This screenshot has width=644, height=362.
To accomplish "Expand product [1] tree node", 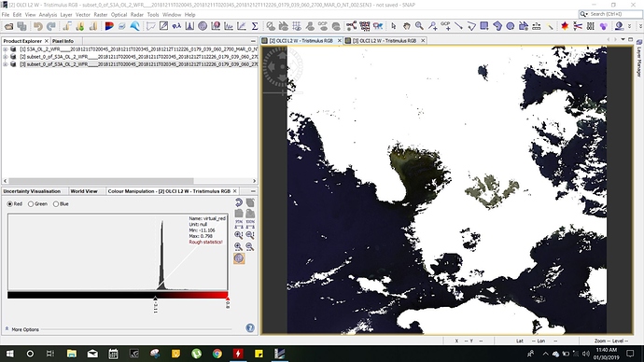I will click(x=6, y=49).
